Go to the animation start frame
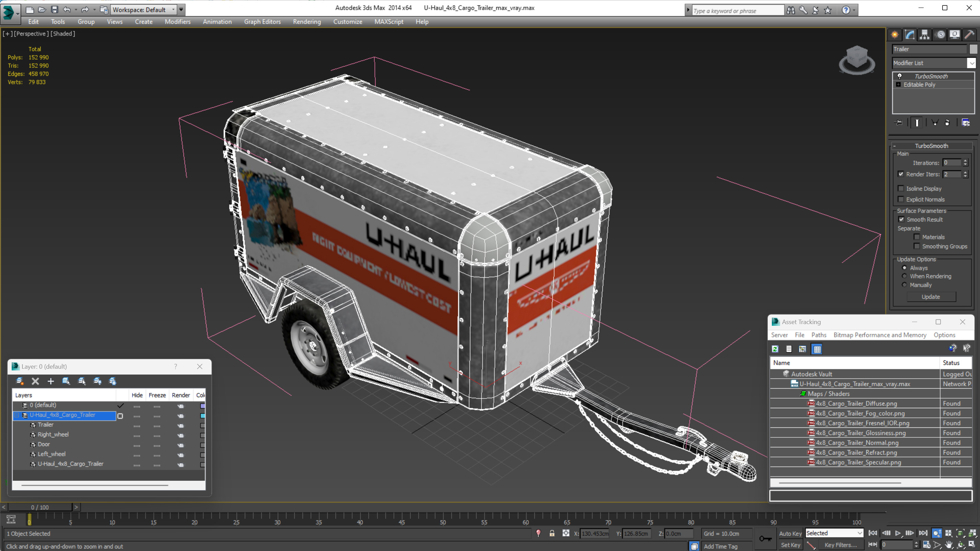Viewport: 980px width, 551px height. coord(873,533)
